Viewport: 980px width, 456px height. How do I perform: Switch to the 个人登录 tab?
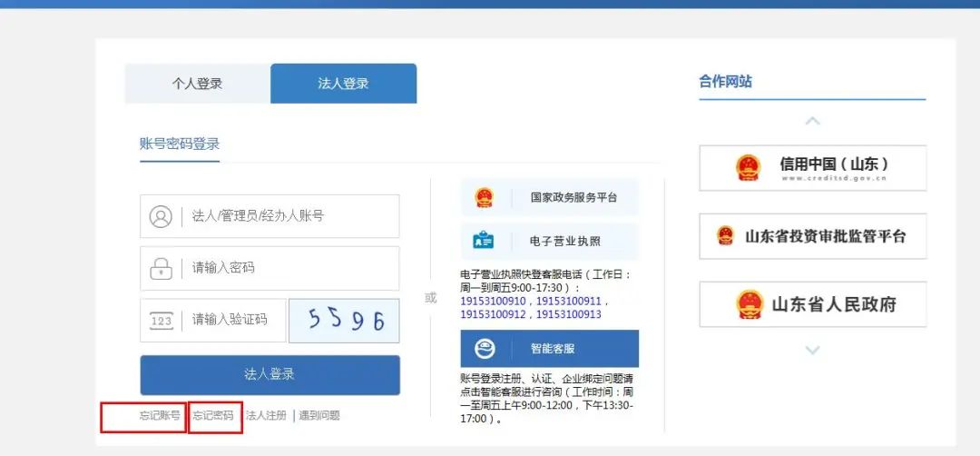197,84
